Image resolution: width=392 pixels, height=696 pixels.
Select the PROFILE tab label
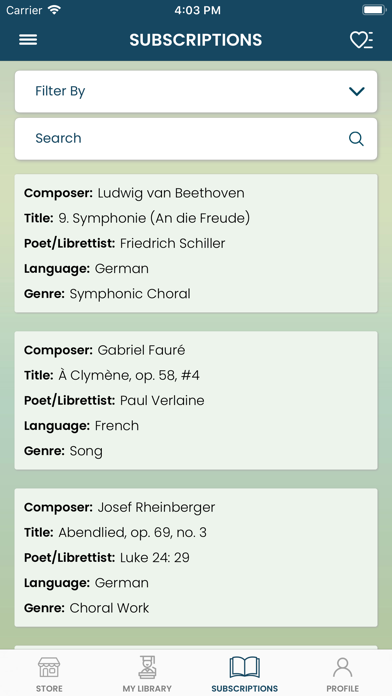pos(342,688)
